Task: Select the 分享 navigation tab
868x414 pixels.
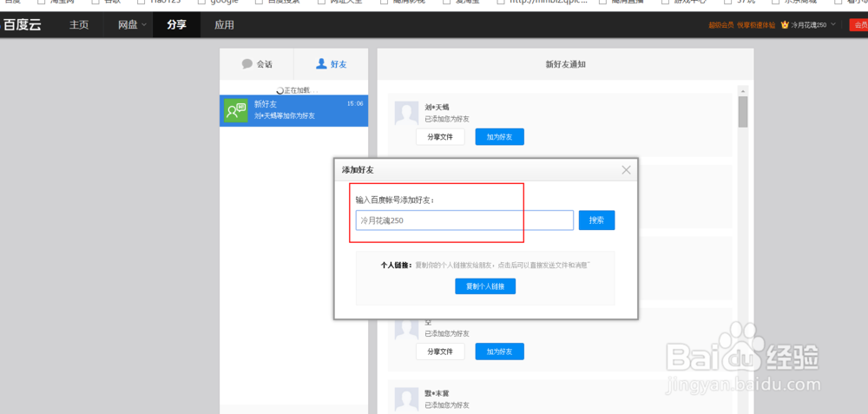Action: coord(176,25)
